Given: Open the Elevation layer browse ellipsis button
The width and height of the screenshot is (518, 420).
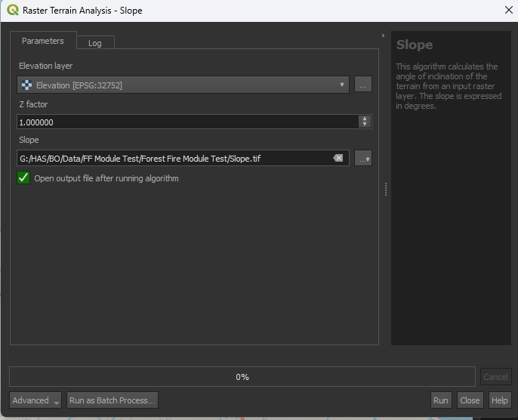Looking at the screenshot, I should (363, 85).
